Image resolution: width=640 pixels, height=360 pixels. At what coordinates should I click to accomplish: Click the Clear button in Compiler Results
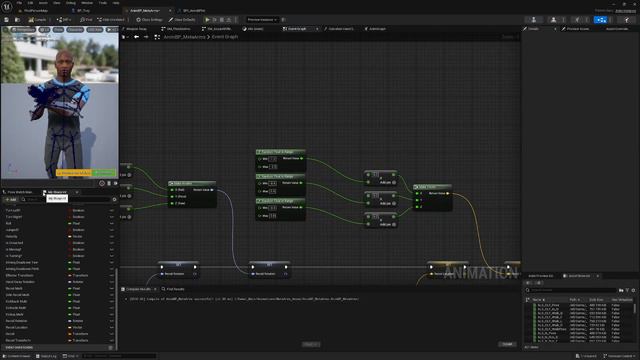tap(507, 344)
